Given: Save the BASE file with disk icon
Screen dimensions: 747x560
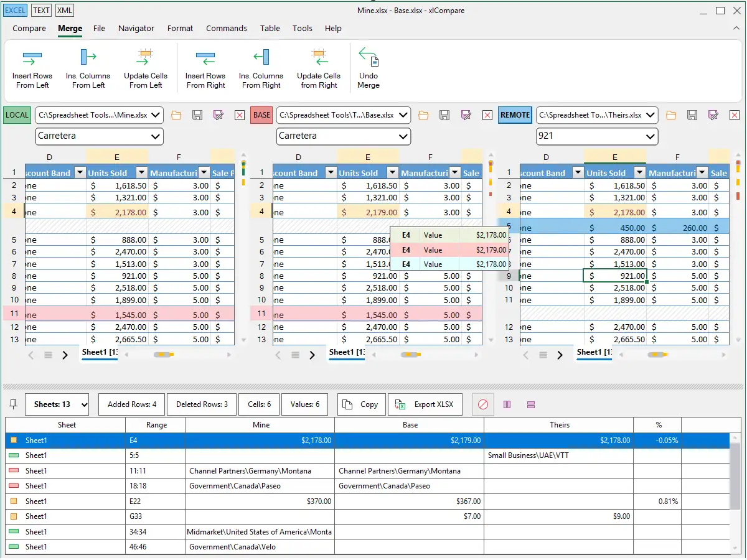Looking at the screenshot, I should 444,115.
